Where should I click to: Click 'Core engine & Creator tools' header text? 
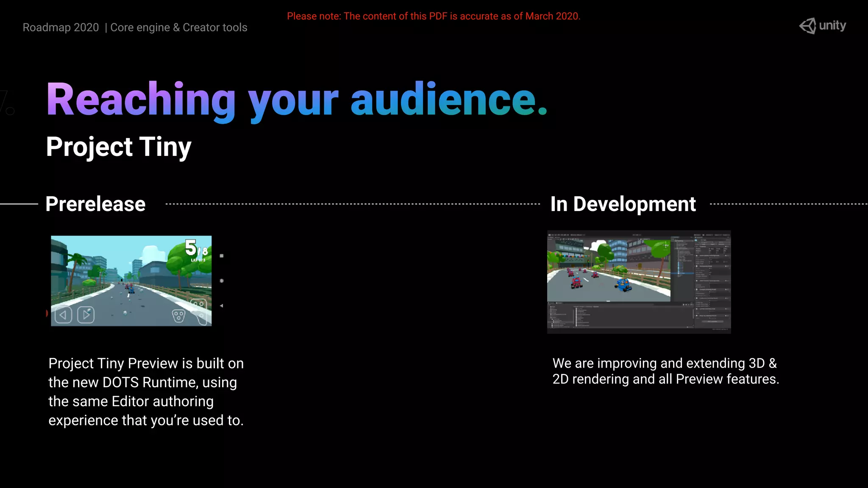point(179,28)
